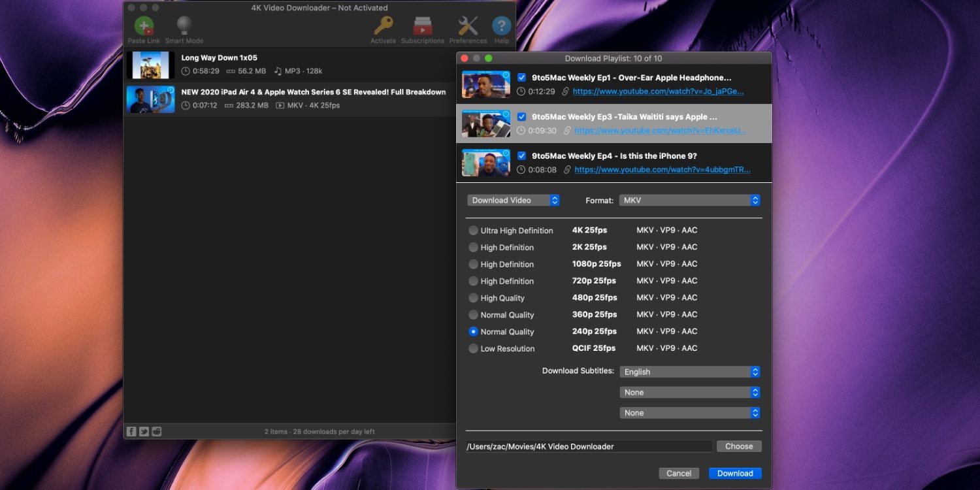
Task: Open the 9to5Mac Weekly Ep1 YouTube link
Action: tap(658, 92)
